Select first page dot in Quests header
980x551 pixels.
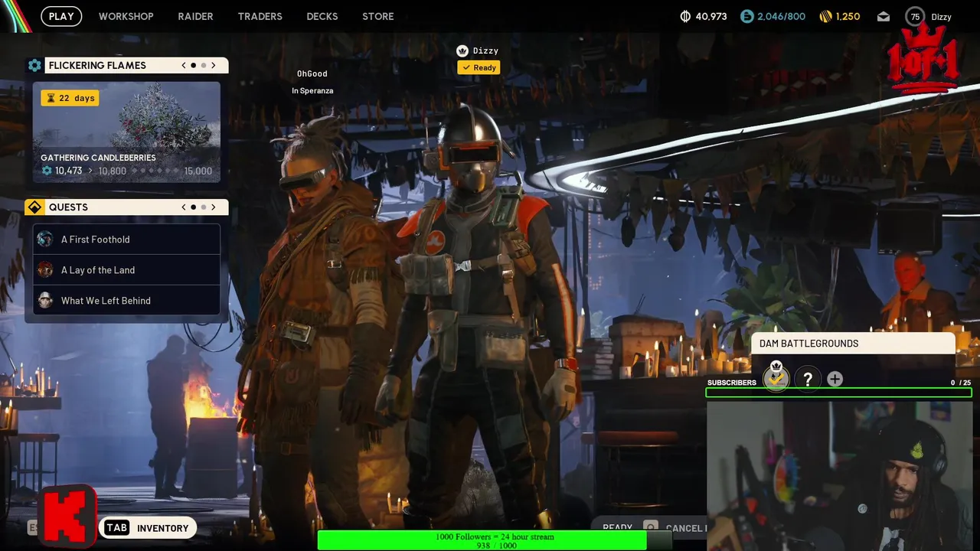(193, 207)
